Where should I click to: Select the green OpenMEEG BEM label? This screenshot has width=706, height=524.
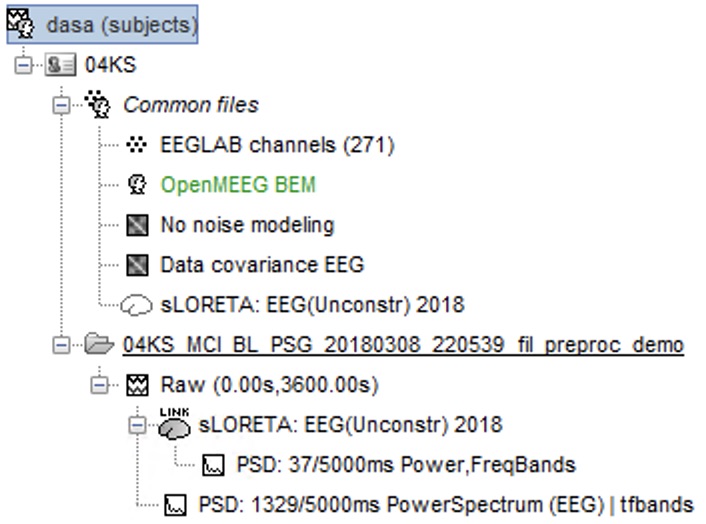238,185
